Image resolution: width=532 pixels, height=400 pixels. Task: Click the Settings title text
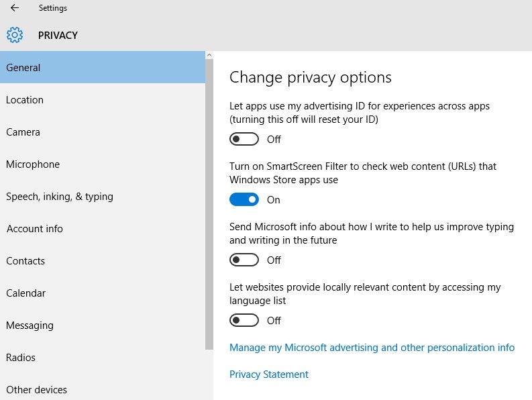tap(52, 8)
